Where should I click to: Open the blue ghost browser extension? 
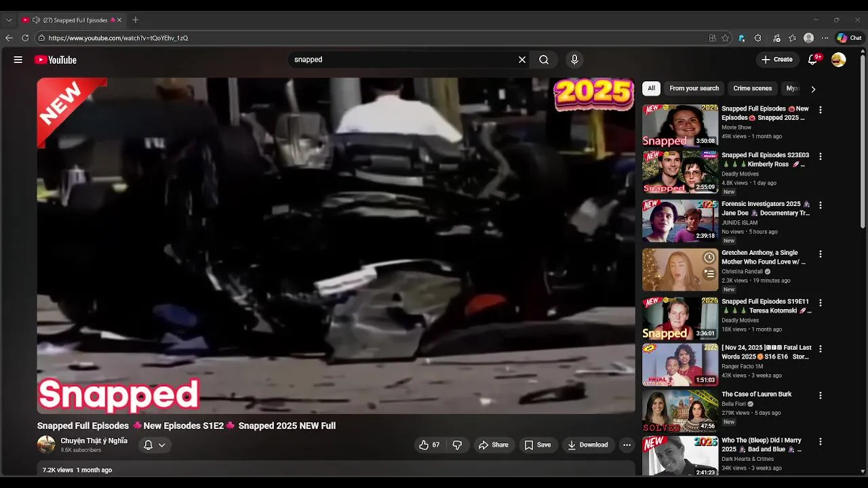pos(742,38)
